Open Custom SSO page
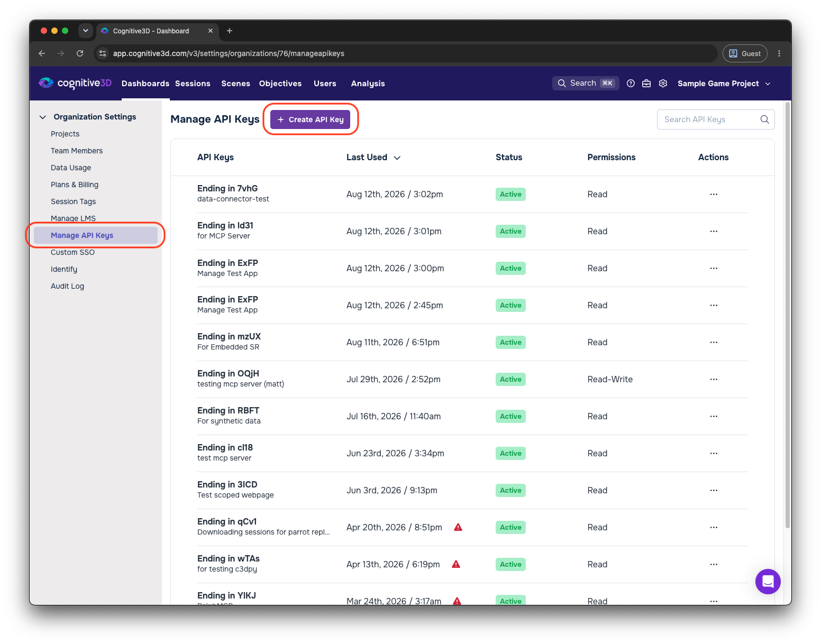 pos(72,252)
